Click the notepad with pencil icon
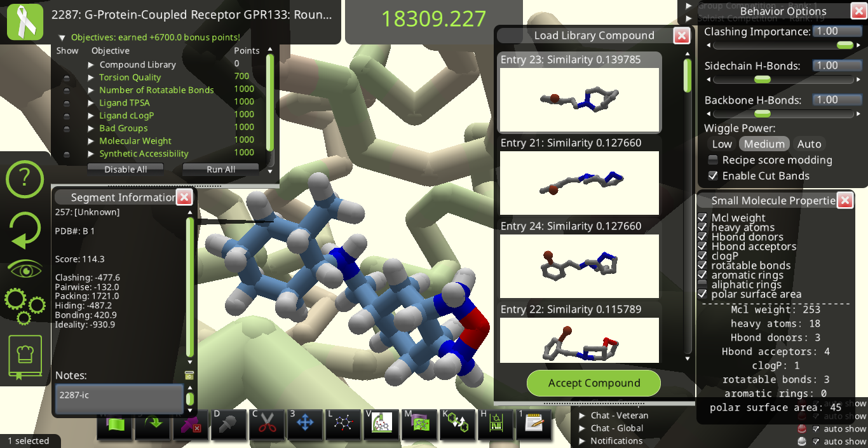The width and height of the screenshot is (868, 448). click(534, 423)
